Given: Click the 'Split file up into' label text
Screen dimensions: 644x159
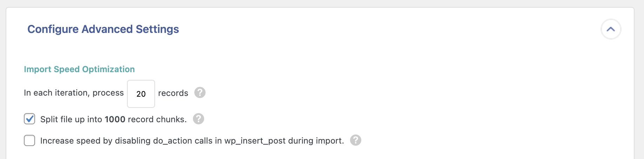Looking at the screenshot, I should [71, 119].
